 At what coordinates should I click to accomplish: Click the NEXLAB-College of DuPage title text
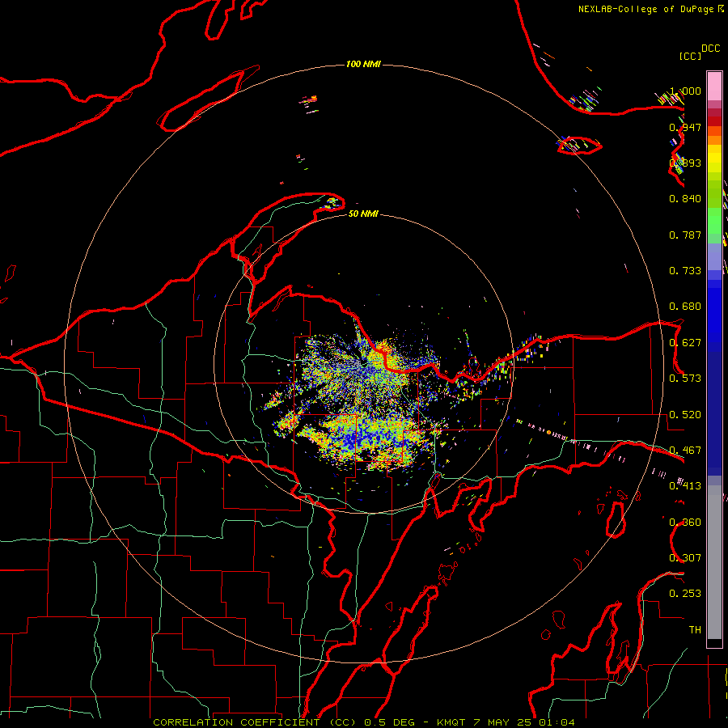point(646,9)
